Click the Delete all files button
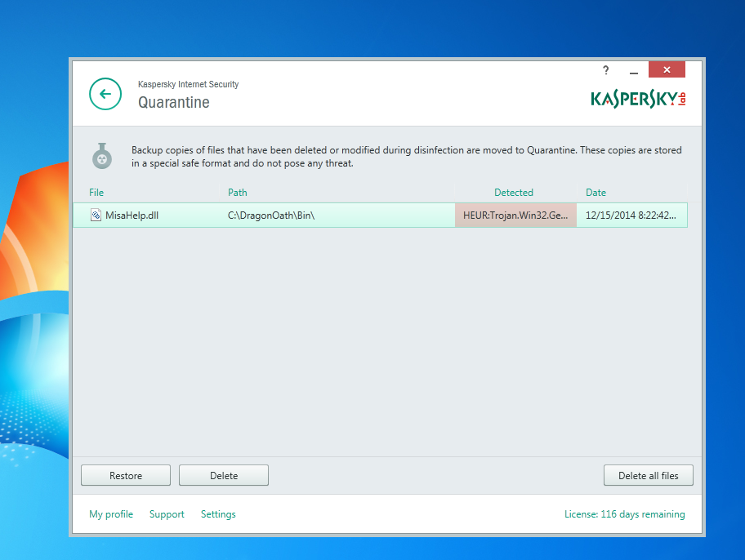 coord(649,475)
